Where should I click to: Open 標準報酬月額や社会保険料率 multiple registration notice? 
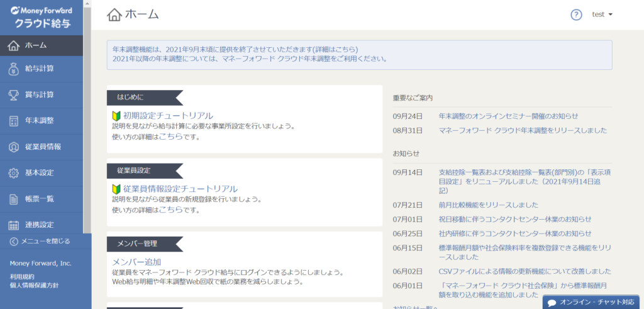pyautogui.click(x=525, y=252)
